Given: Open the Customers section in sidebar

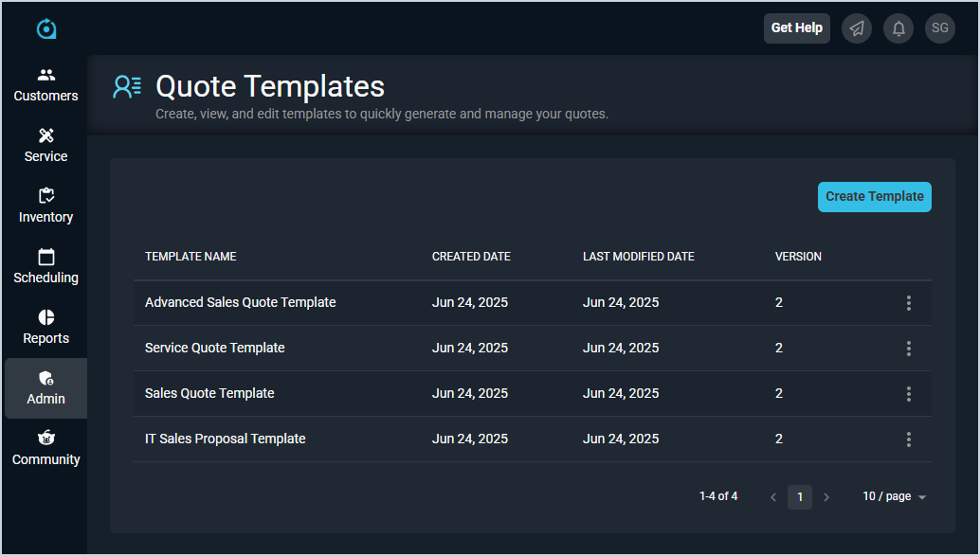Looking at the screenshot, I should [x=45, y=84].
